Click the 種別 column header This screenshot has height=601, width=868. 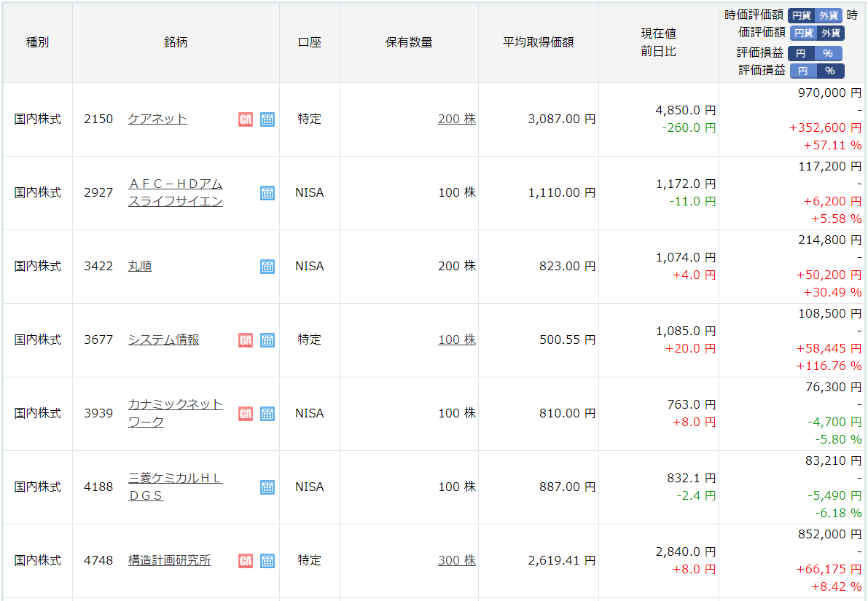(37, 42)
